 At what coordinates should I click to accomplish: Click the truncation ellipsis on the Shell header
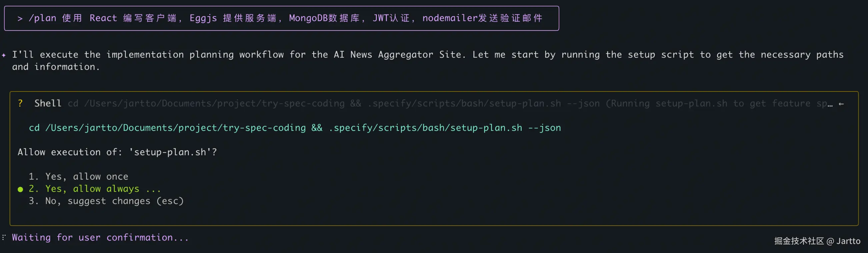(x=830, y=104)
